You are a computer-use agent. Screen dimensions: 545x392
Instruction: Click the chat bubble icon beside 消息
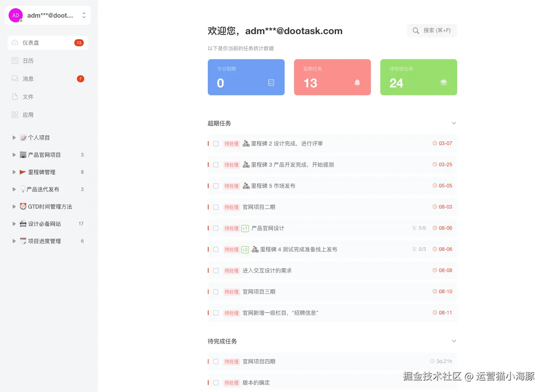tap(15, 78)
